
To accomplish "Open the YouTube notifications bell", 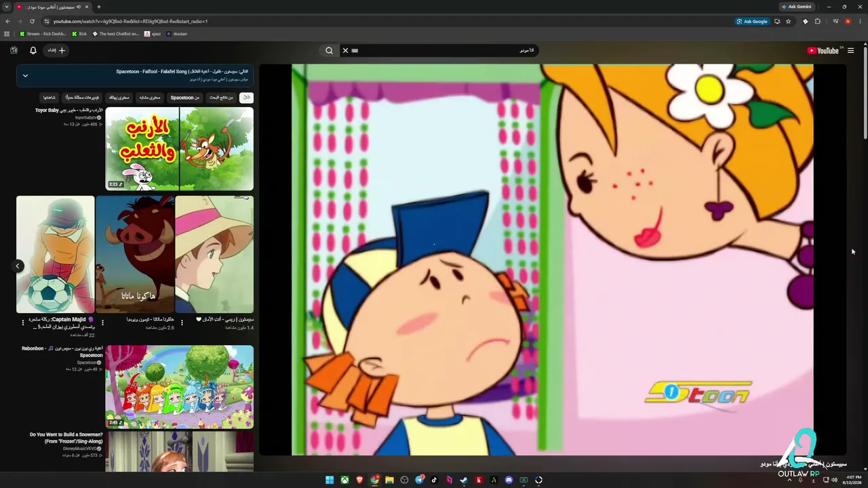I will pos(33,50).
